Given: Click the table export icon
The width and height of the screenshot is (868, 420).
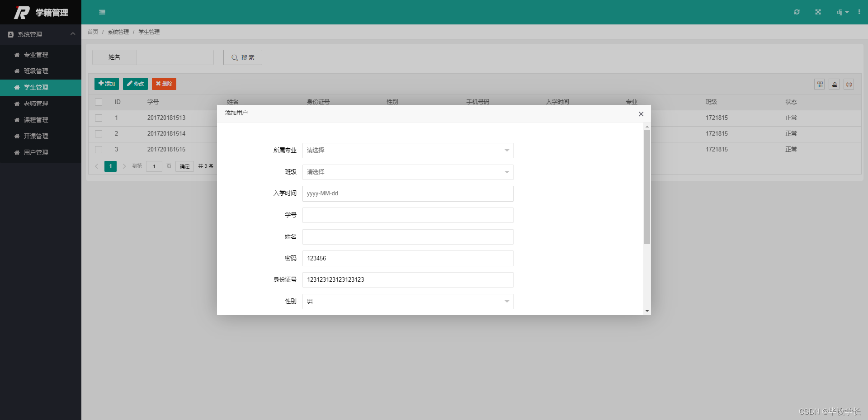Looking at the screenshot, I should tap(835, 84).
